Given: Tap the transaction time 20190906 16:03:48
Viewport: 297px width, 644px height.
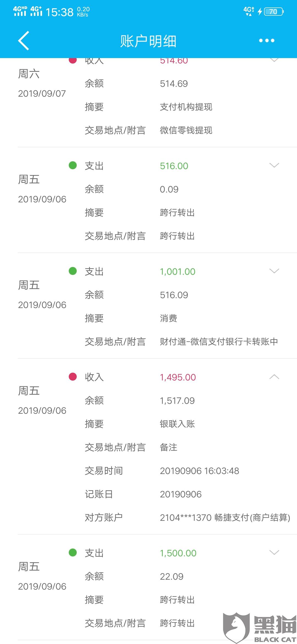Looking at the screenshot, I should (199, 471).
